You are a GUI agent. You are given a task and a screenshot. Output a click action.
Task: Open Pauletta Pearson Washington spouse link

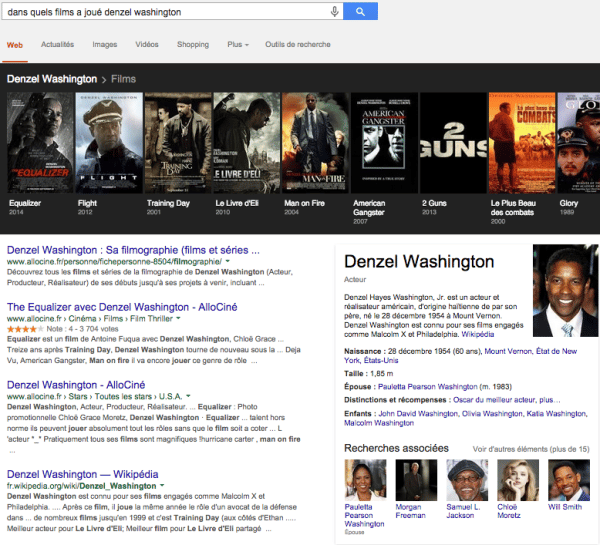(427, 387)
